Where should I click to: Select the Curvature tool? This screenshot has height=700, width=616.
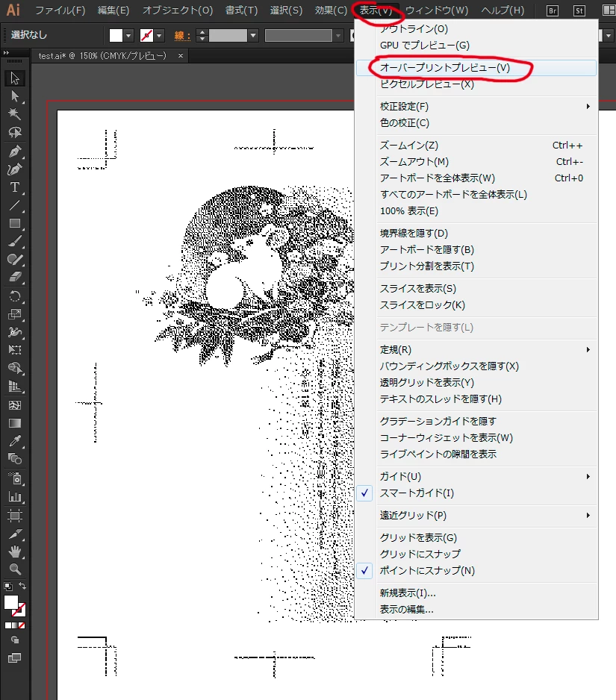click(15, 169)
